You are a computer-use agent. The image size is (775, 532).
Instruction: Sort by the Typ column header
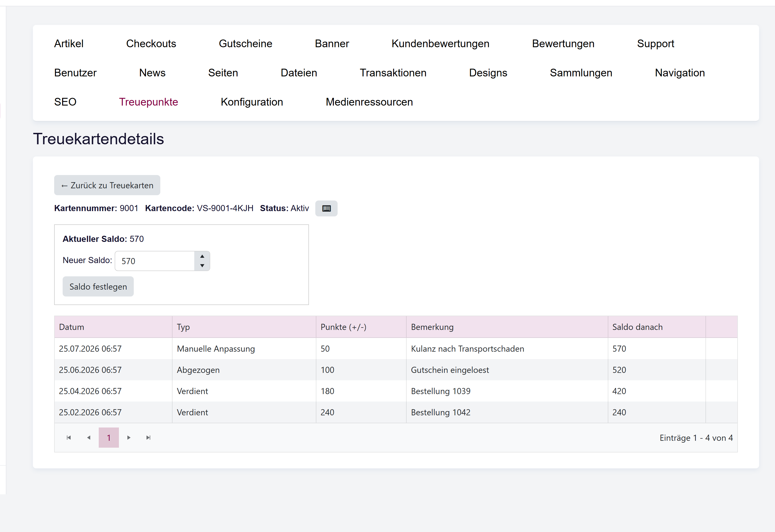pyautogui.click(x=244, y=327)
